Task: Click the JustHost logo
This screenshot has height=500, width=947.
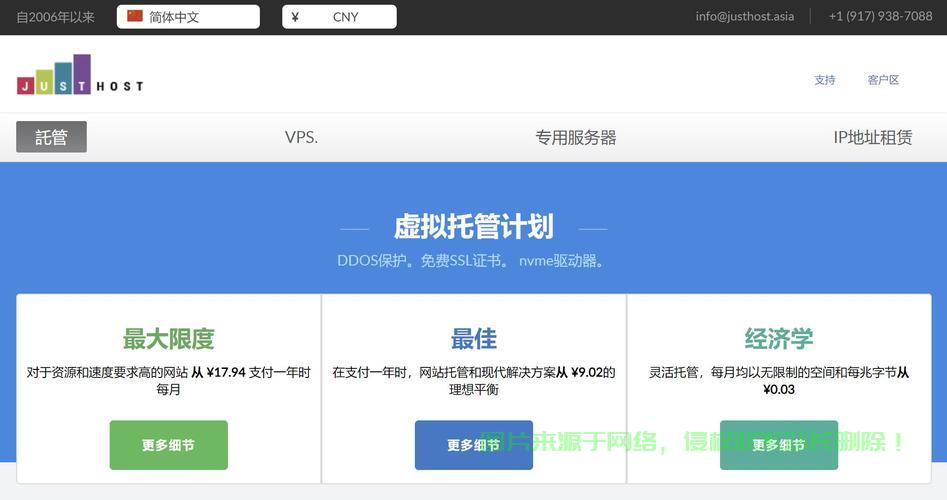Action: click(x=80, y=75)
